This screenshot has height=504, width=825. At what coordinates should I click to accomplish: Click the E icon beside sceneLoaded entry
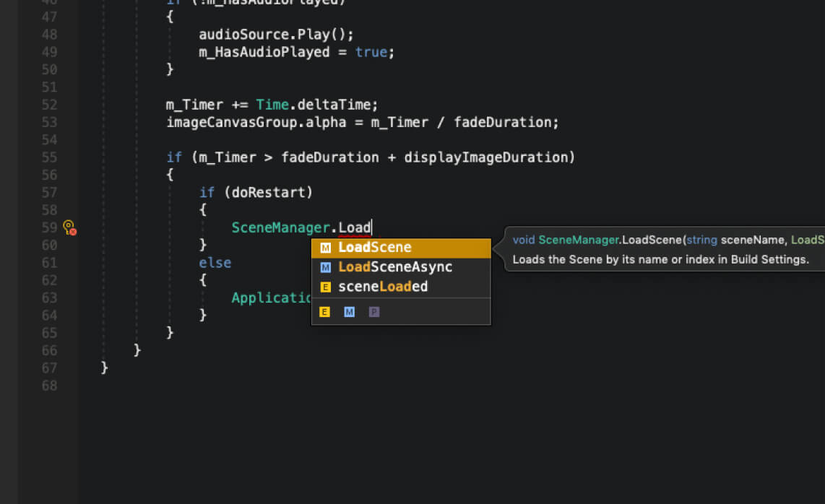pyautogui.click(x=324, y=286)
